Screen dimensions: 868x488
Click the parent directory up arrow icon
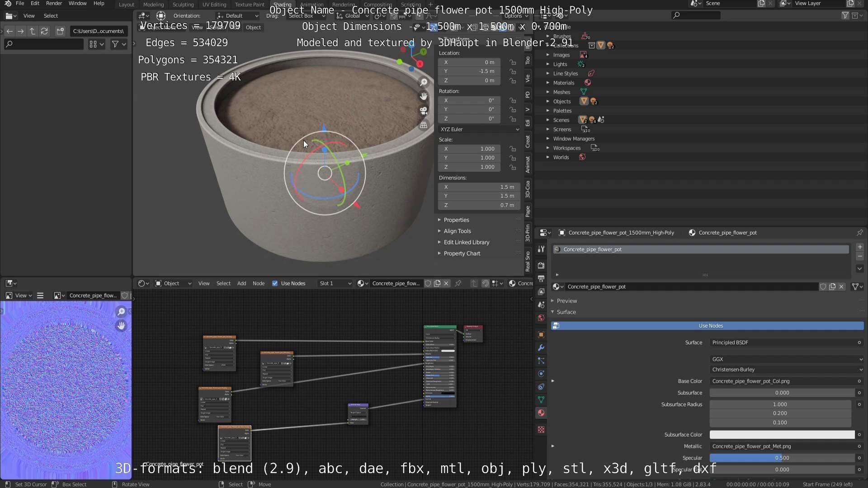click(33, 31)
